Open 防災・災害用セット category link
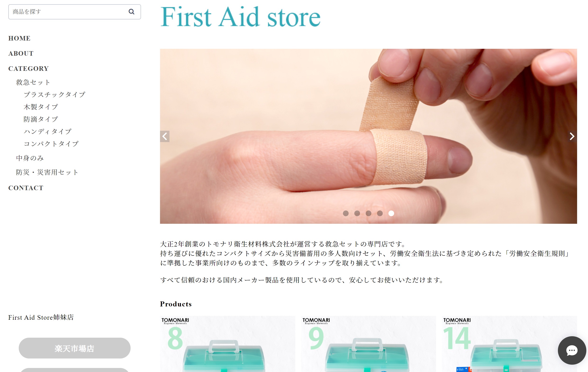The width and height of the screenshot is (588, 372). click(x=47, y=172)
